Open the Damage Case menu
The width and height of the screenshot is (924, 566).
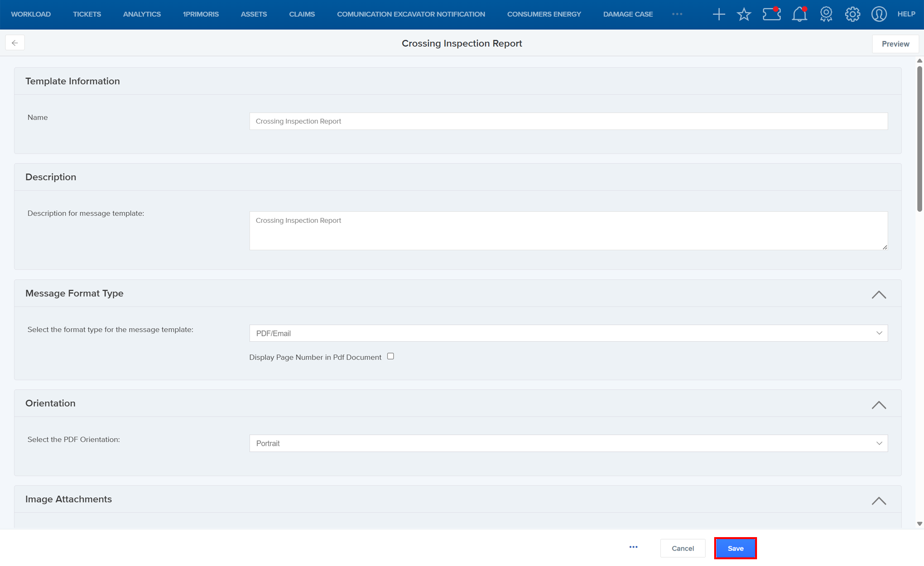[x=628, y=14]
